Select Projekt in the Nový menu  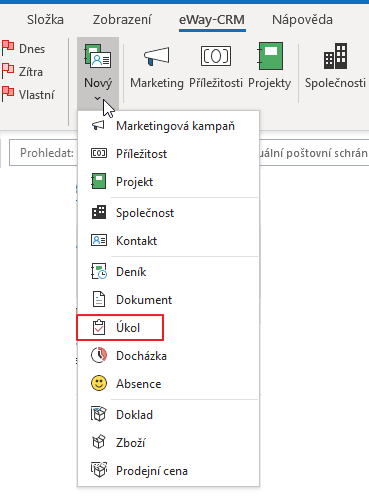coord(168,182)
